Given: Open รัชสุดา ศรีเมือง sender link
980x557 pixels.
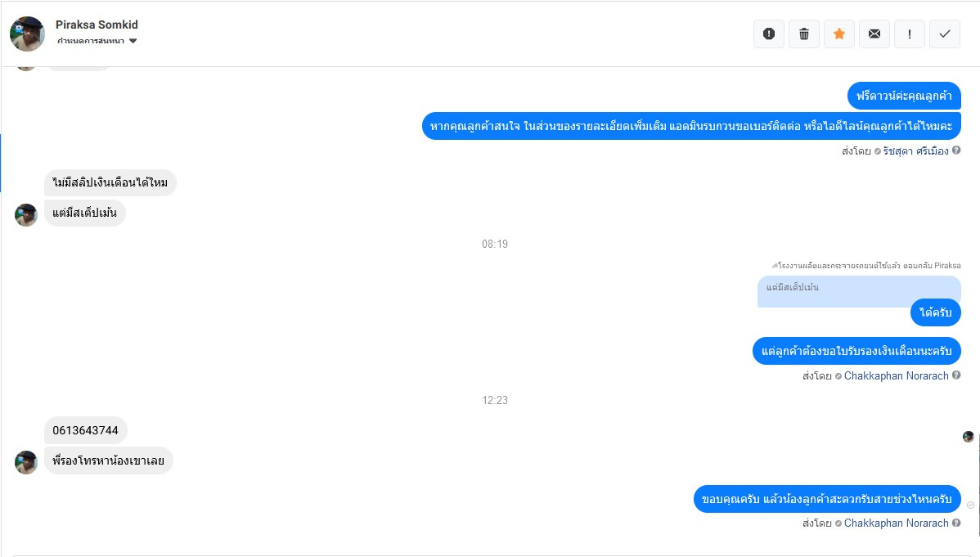Looking at the screenshot, I should (x=915, y=150).
